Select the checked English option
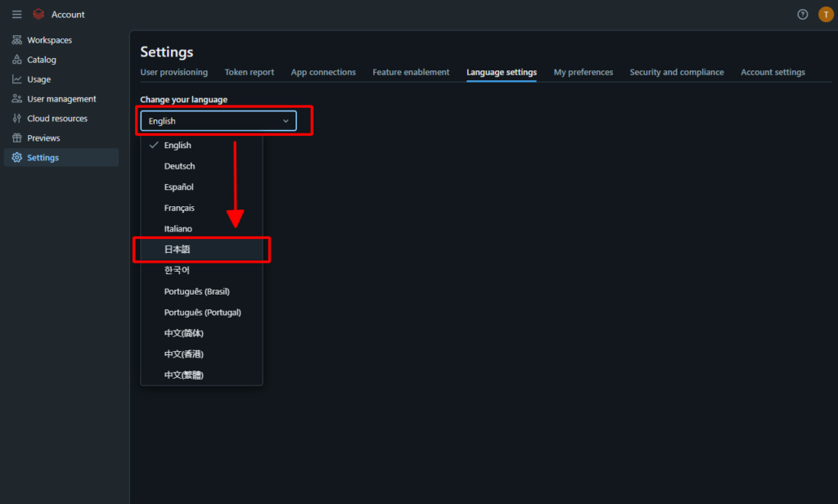This screenshot has width=838, height=504. tap(178, 146)
